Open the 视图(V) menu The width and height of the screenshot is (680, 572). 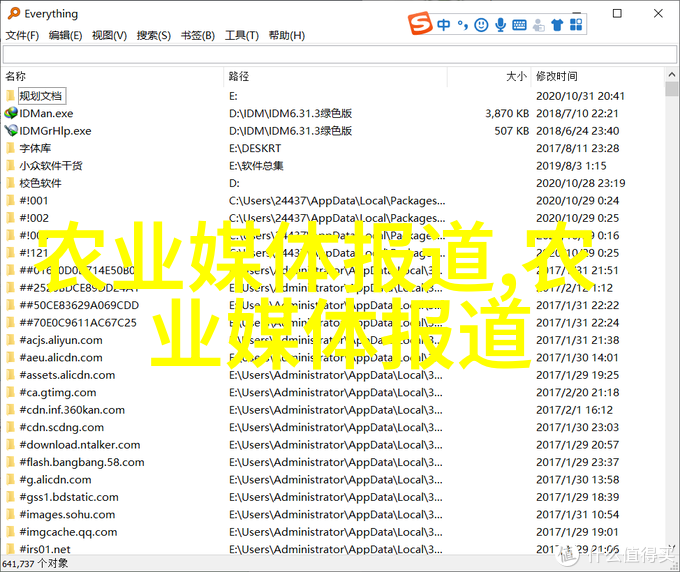[109, 36]
